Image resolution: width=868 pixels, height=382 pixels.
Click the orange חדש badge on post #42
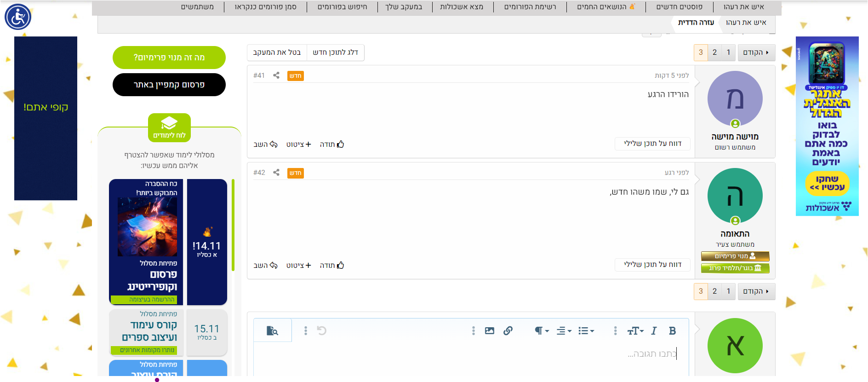click(296, 173)
